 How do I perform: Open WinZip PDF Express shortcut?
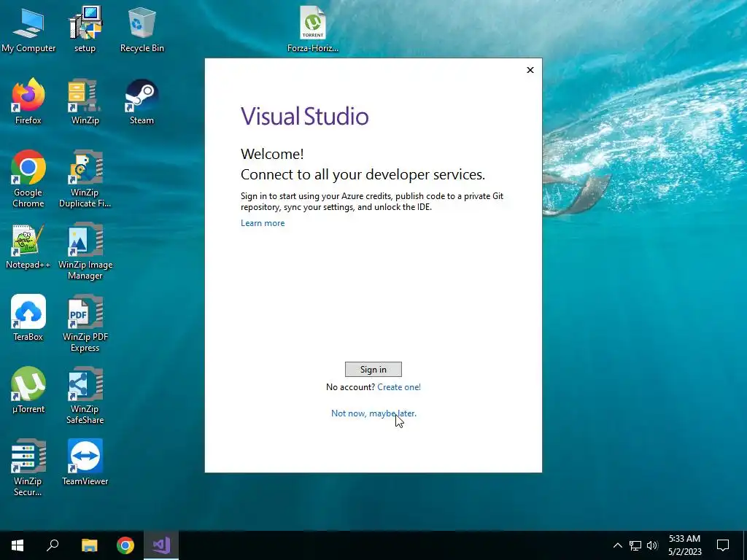pyautogui.click(x=85, y=323)
